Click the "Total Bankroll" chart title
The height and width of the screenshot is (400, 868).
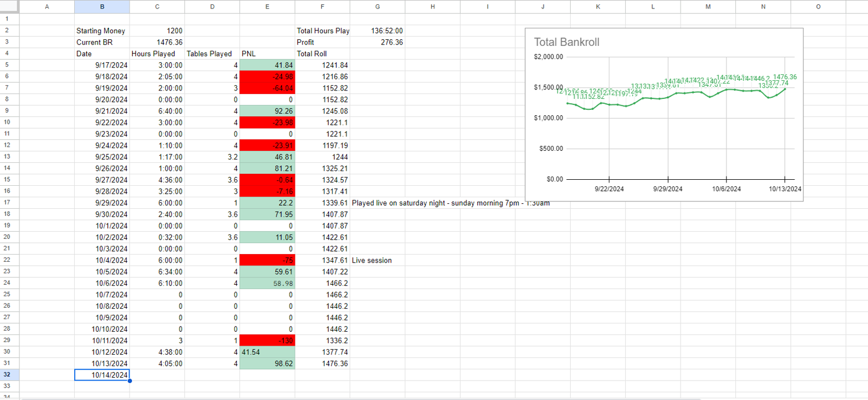click(567, 42)
